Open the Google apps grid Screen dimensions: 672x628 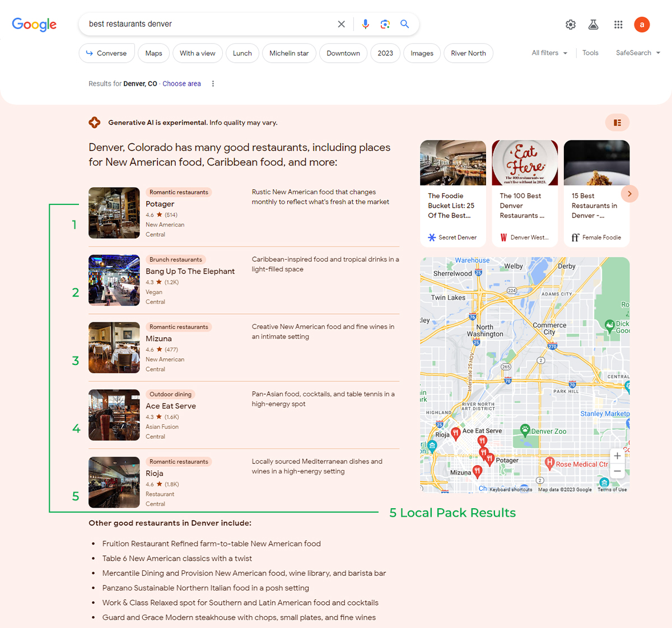click(x=618, y=25)
